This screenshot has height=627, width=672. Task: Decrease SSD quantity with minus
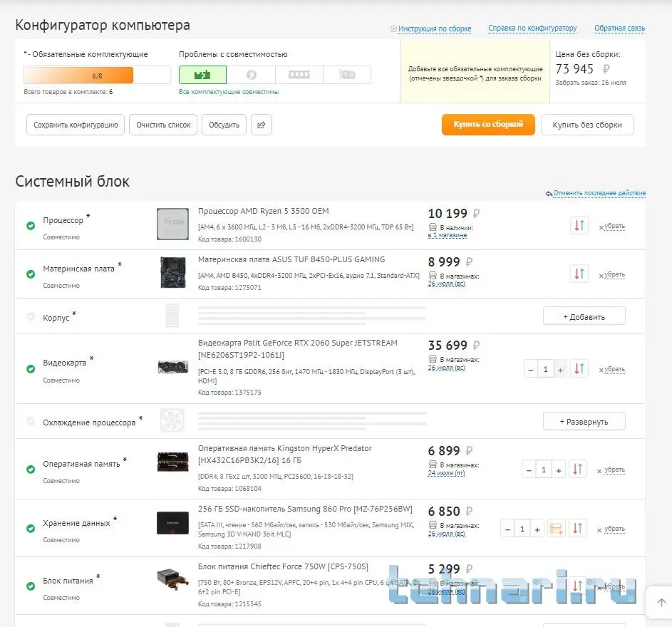click(x=507, y=529)
